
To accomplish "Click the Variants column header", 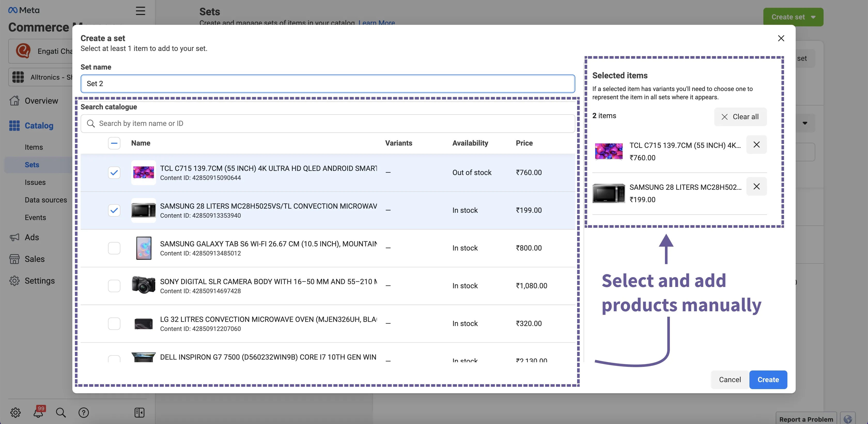I will [399, 143].
